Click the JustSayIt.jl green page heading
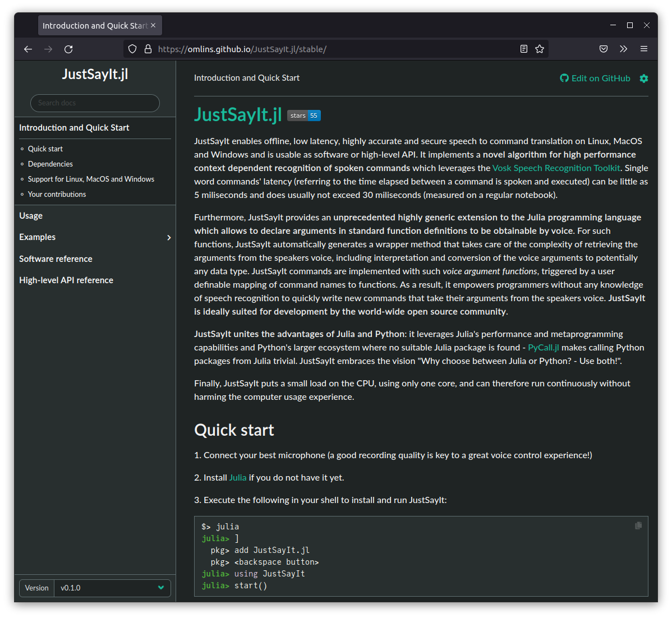The height and width of the screenshot is (618, 672). coord(238,114)
